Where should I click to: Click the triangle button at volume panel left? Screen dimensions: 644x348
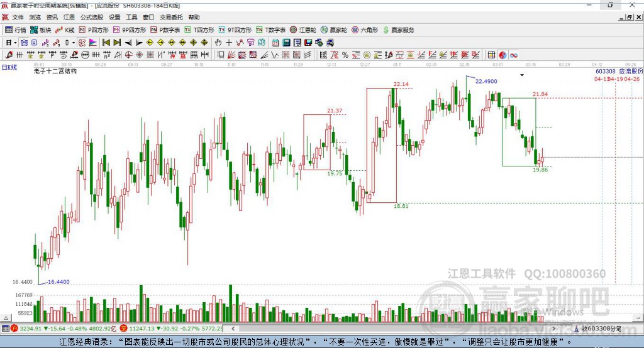pos(6,318)
